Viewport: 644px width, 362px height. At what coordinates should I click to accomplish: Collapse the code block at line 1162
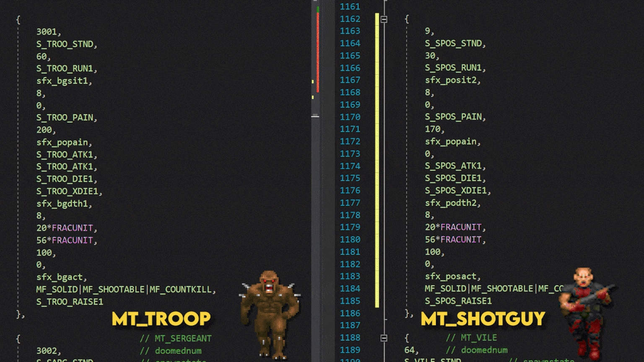pos(384,19)
